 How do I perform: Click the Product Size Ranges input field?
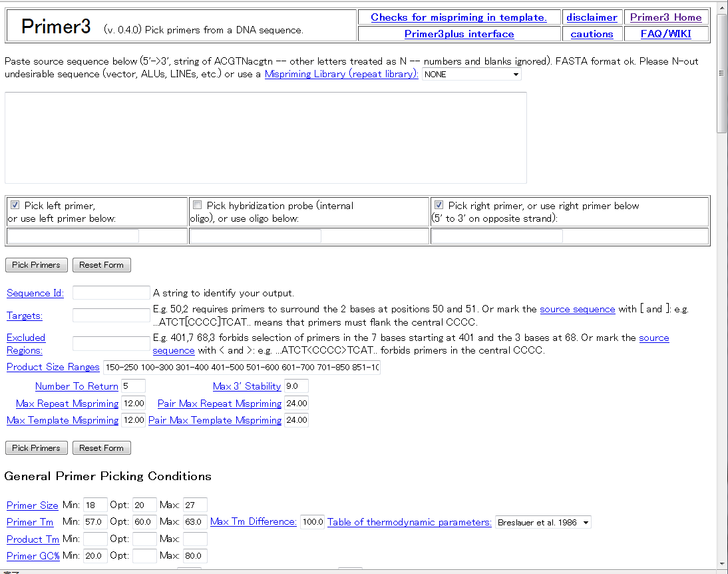click(242, 367)
